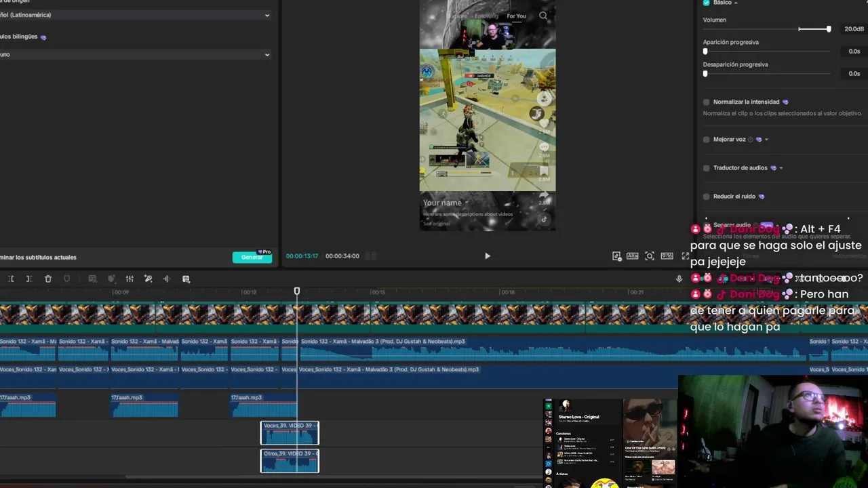The image size is (868, 488).
Task: Enable Normalizar la intensidad checkbox
Action: click(707, 102)
